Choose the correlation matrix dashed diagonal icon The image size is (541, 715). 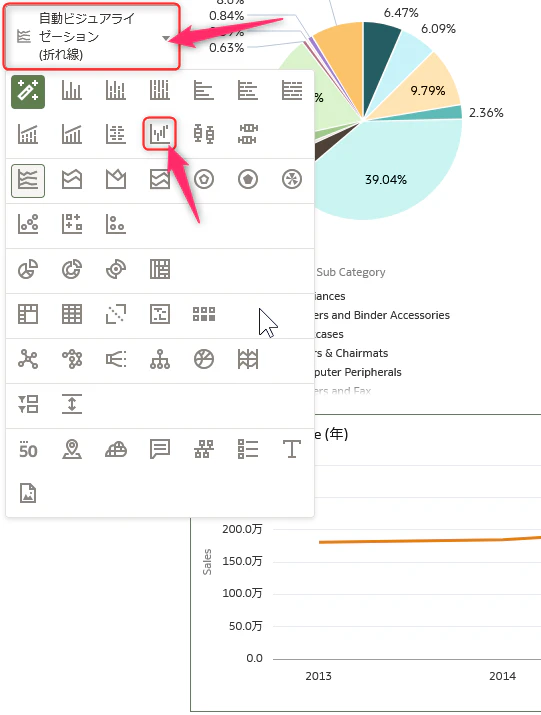click(116, 314)
